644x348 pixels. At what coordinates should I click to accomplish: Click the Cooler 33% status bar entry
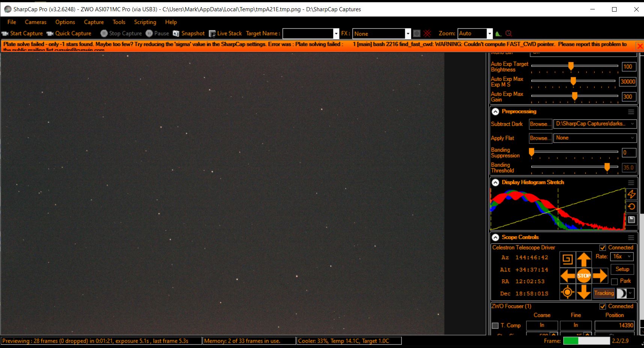click(349, 341)
